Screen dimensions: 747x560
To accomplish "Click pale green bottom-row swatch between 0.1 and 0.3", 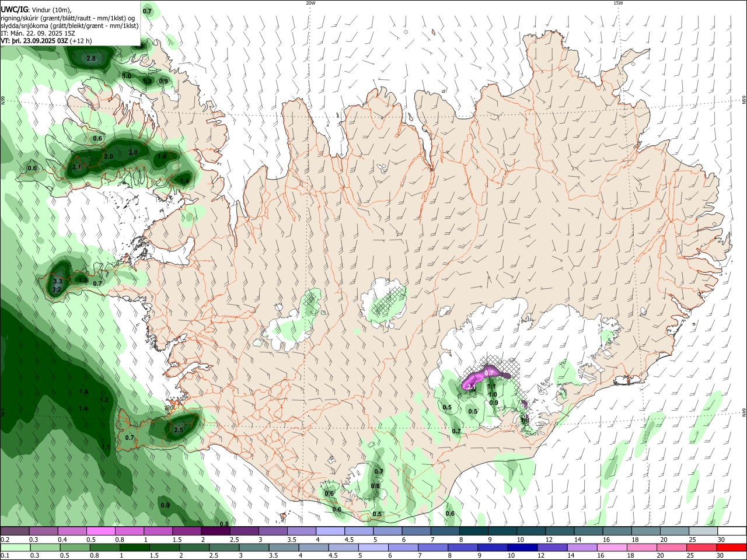I will [x=16, y=547].
